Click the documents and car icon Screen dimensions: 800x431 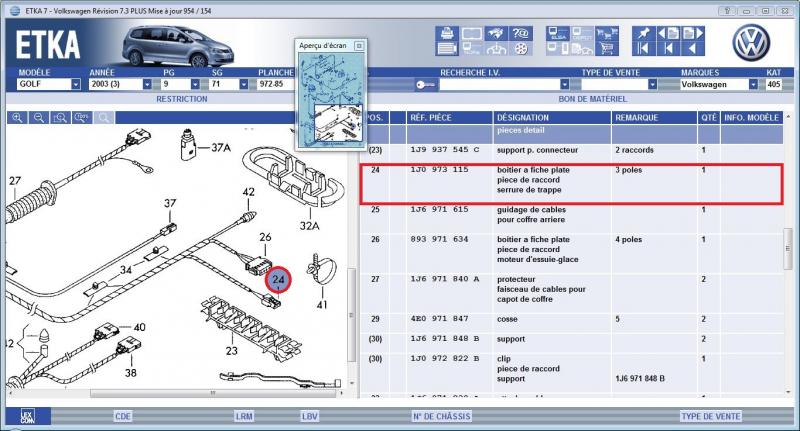coord(582,49)
